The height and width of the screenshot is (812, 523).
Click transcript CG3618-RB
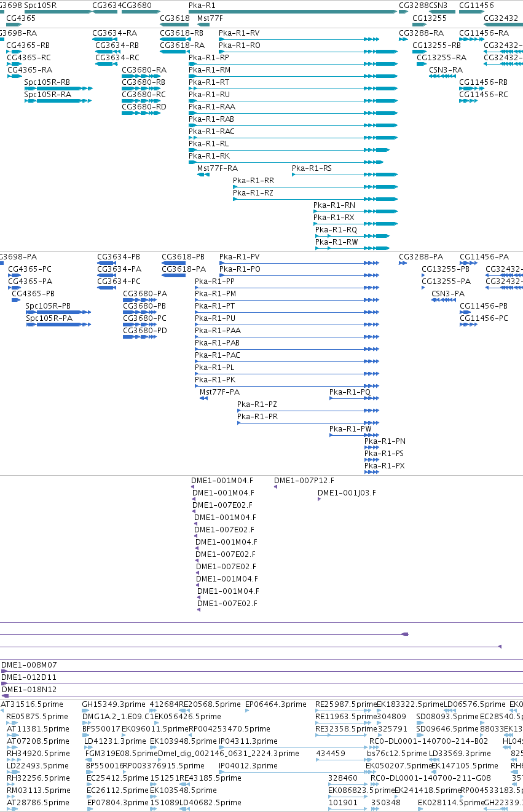182,33
